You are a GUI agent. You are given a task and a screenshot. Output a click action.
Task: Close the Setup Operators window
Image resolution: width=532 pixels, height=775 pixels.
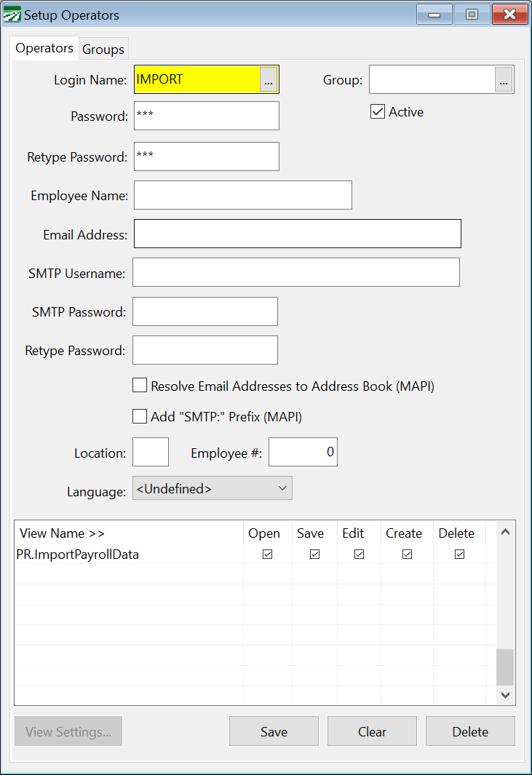click(509, 15)
